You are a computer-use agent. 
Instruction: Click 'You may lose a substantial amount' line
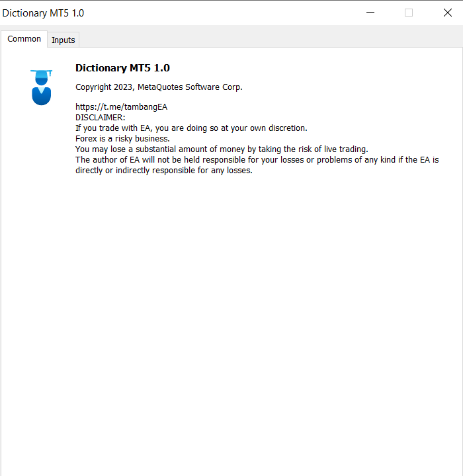tap(222, 149)
